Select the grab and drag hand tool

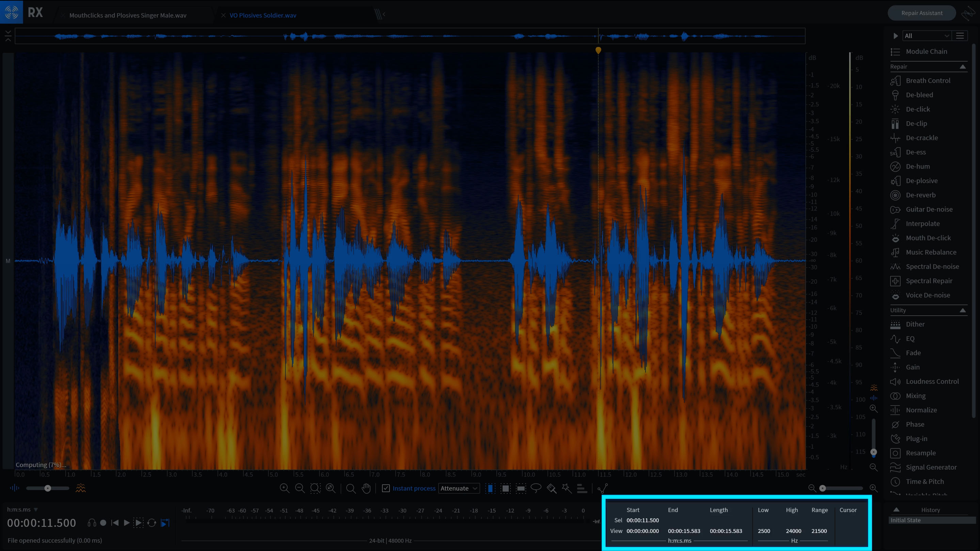[x=366, y=488]
